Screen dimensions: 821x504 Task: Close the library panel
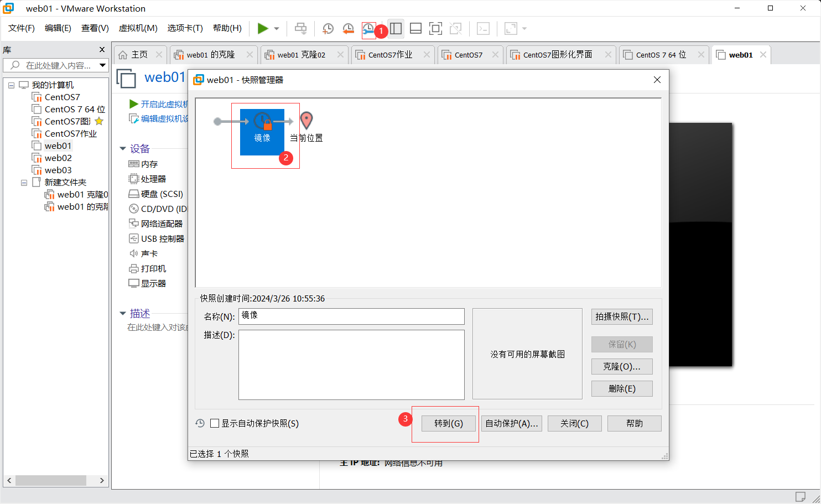click(102, 50)
